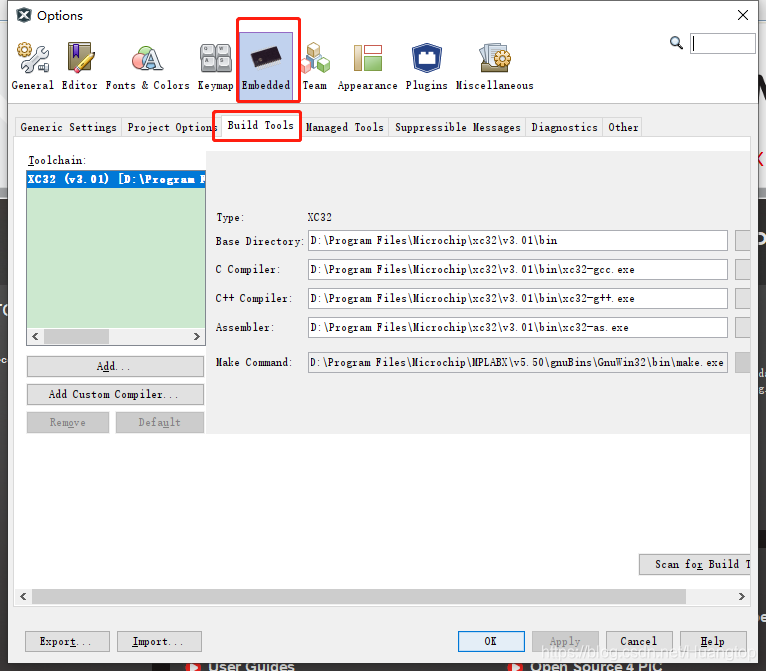766x671 pixels.
Task: Switch to the Other tab
Action: point(623,127)
